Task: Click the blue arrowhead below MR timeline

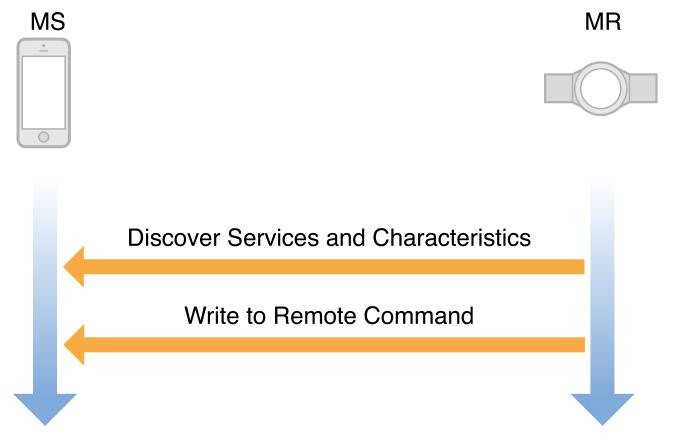Action: tap(602, 408)
